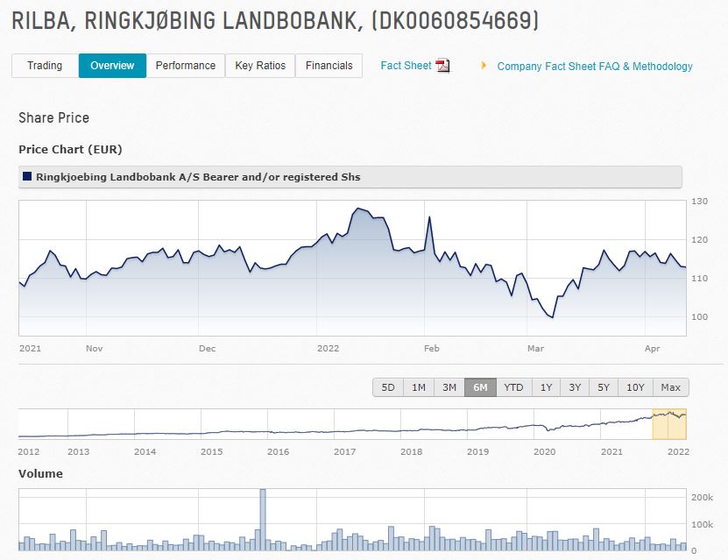Select the Financials tab
Screen dimensions: 728x560
pos(329,66)
